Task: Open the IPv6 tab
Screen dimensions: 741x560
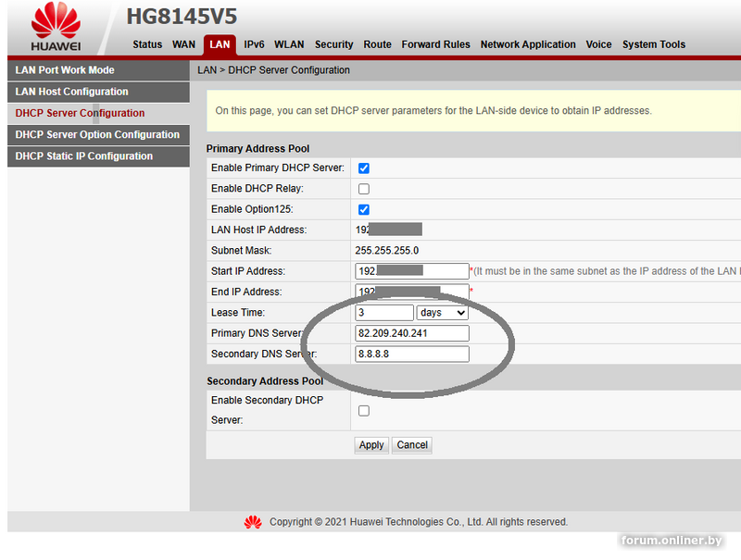Action: point(254,44)
